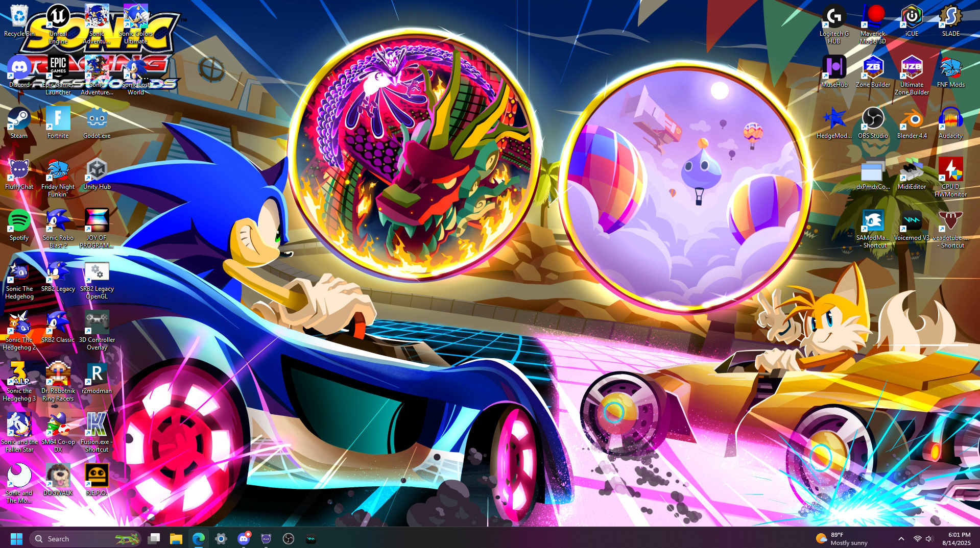Select the Audacity desktop icon
Viewport: 980px width, 548px height.
coord(951,123)
